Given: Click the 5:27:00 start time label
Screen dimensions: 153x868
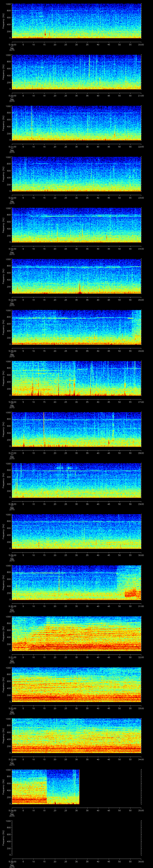Looking at the screenshot, I should pos(12,453).
